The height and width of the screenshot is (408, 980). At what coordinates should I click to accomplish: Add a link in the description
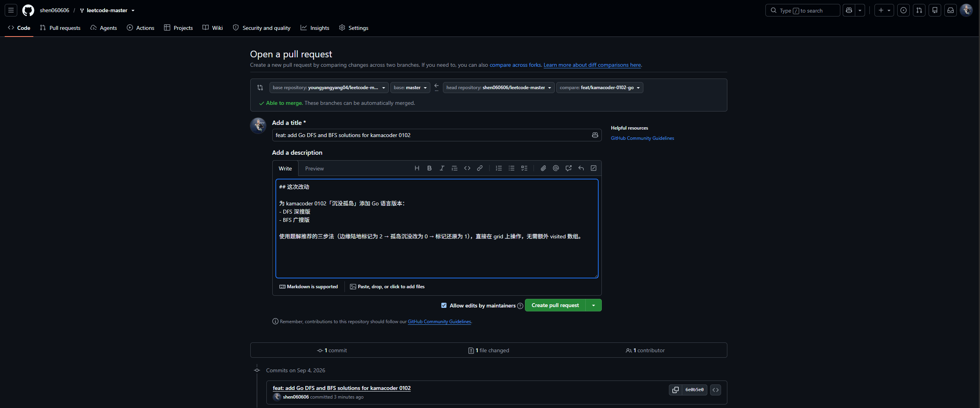coord(480,168)
